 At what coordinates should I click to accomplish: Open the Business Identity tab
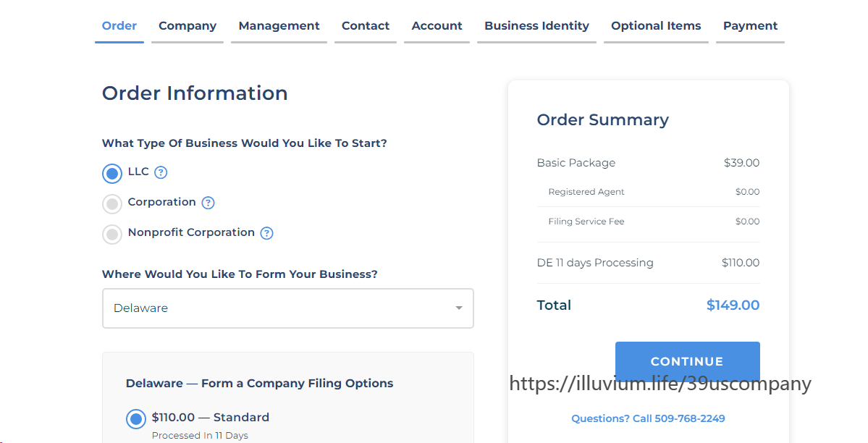[x=536, y=26]
